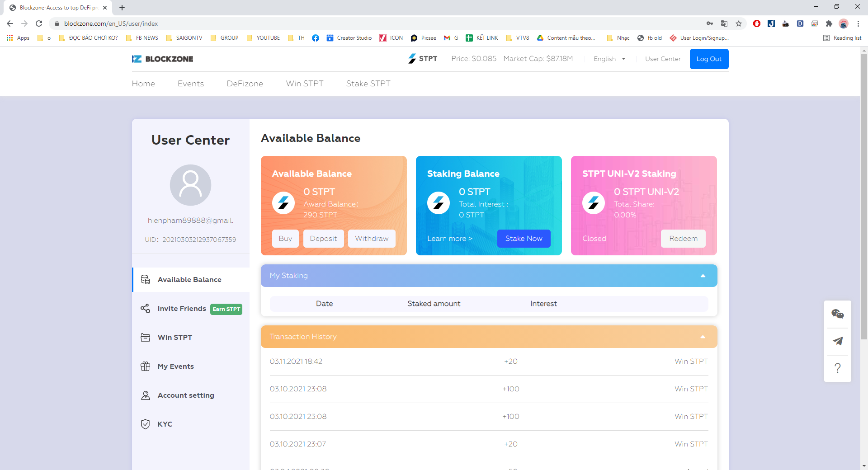This screenshot has width=868, height=470.
Task: Open the Facebook bookmark icon
Action: click(316, 38)
